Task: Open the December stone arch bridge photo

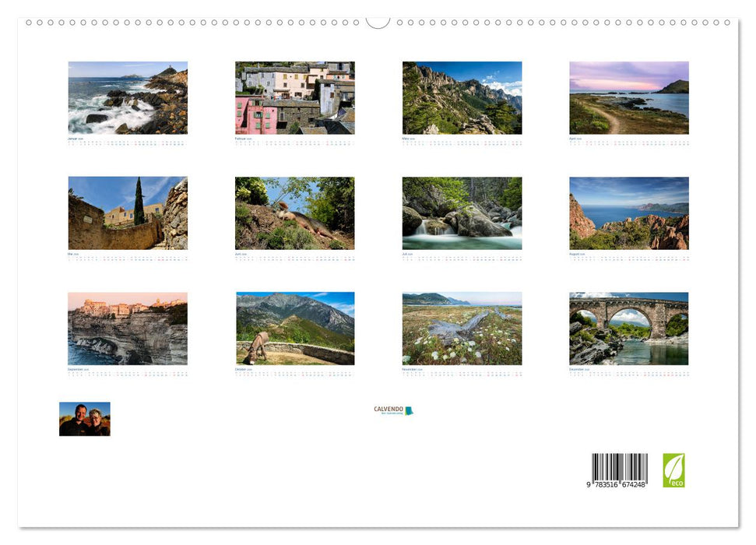Action: pyautogui.click(x=629, y=328)
